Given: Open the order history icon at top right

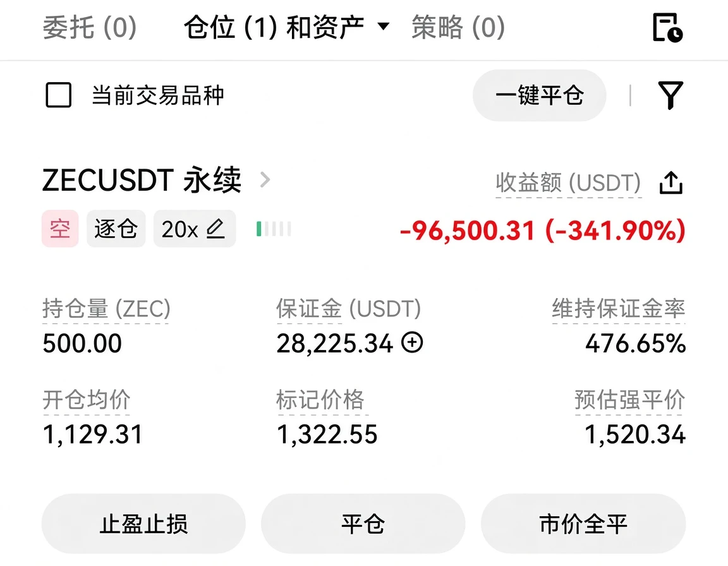Looking at the screenshot, I should click(667, 28).
